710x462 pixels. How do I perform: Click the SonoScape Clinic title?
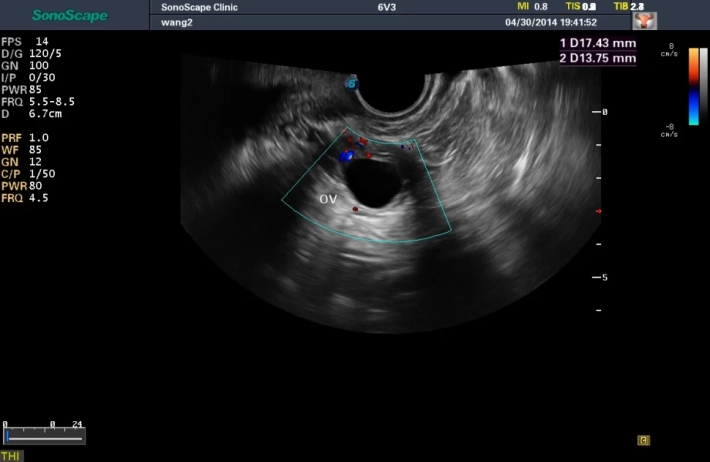pos(200,7)
